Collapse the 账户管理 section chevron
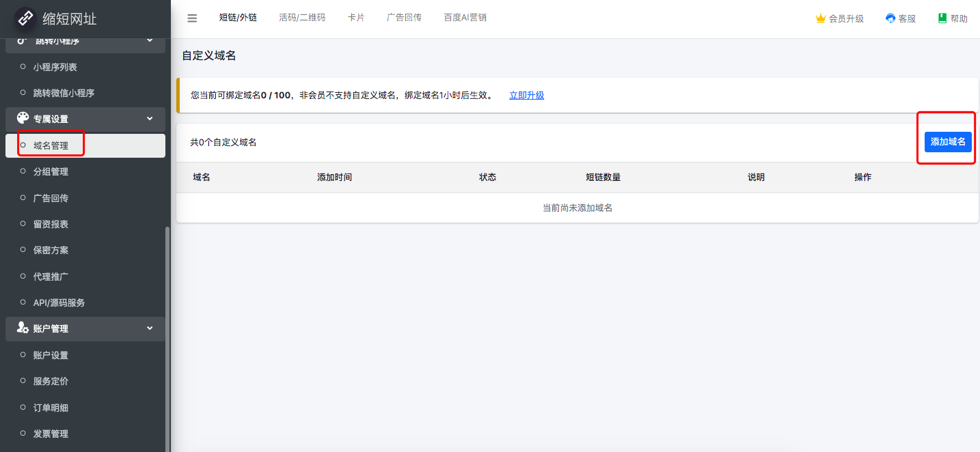980x452 pixels. [x=150, y=328]
